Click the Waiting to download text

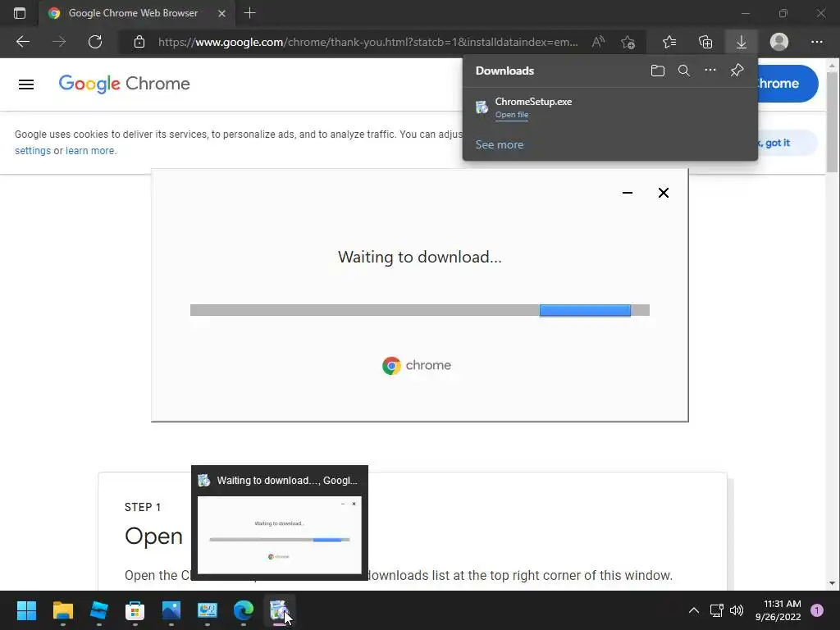click(x=419, y=257)
